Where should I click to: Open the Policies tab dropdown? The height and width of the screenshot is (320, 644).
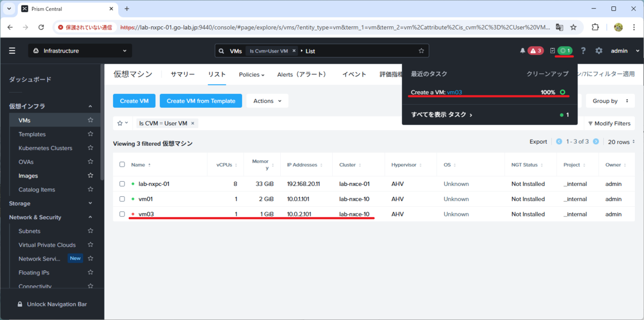pyautogui.click(x=252, y=75)
